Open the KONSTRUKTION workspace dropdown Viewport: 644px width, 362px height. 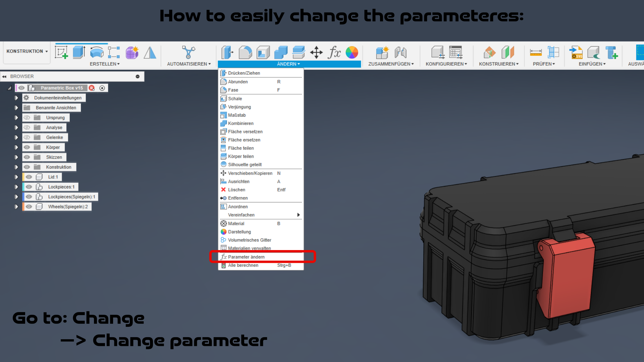[x=27, y=51]
